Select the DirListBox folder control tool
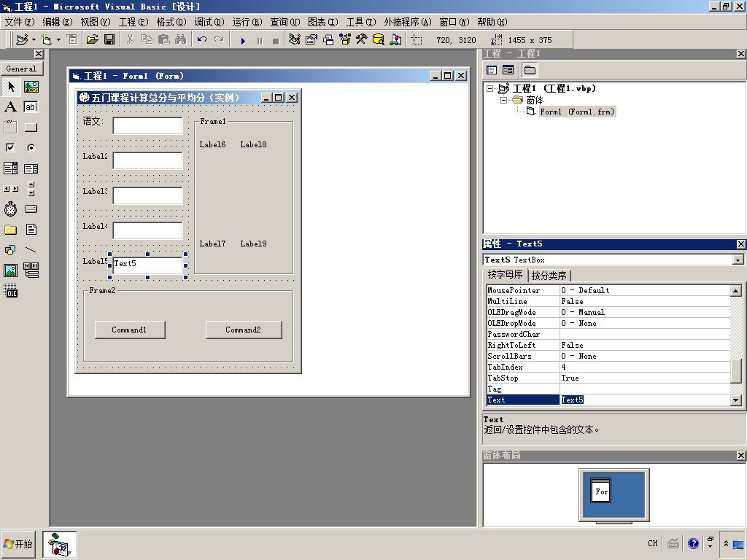 pos(10,230)
